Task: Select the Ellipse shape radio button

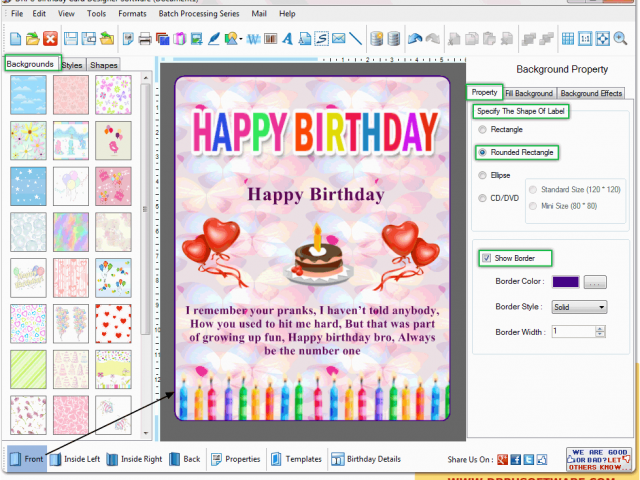Action: point(484,175)
